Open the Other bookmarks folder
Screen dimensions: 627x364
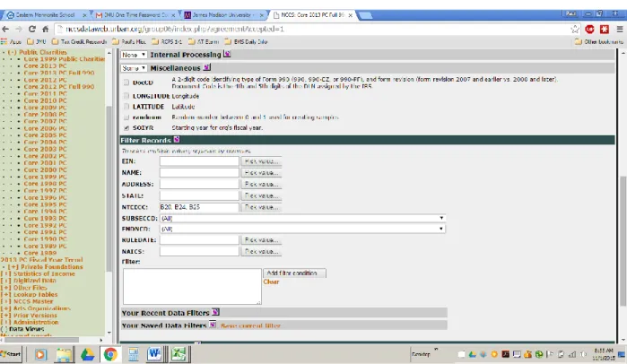pyautogui.click(x=598, y=41)
